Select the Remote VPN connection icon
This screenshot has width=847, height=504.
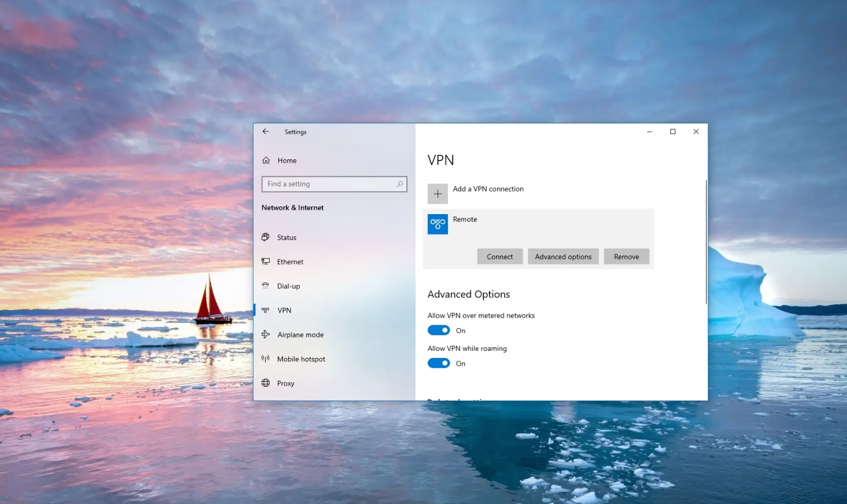(x=438, y=224)
